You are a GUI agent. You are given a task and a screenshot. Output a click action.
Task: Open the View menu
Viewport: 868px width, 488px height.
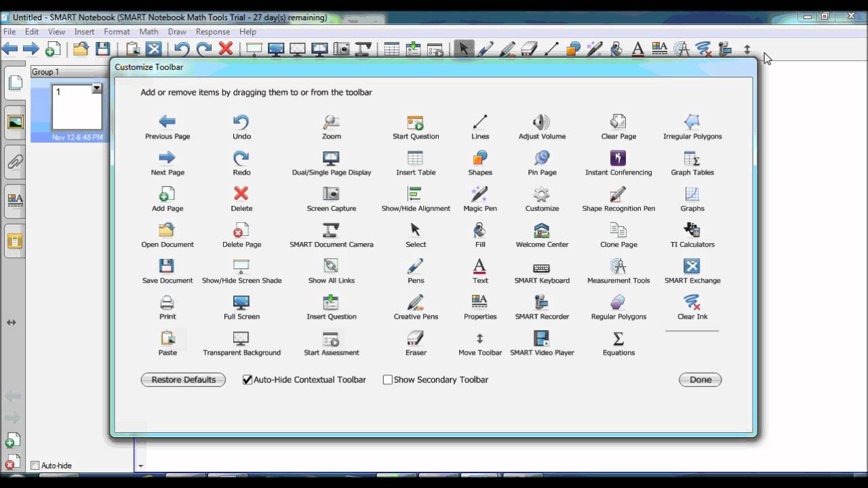[56, 31]
